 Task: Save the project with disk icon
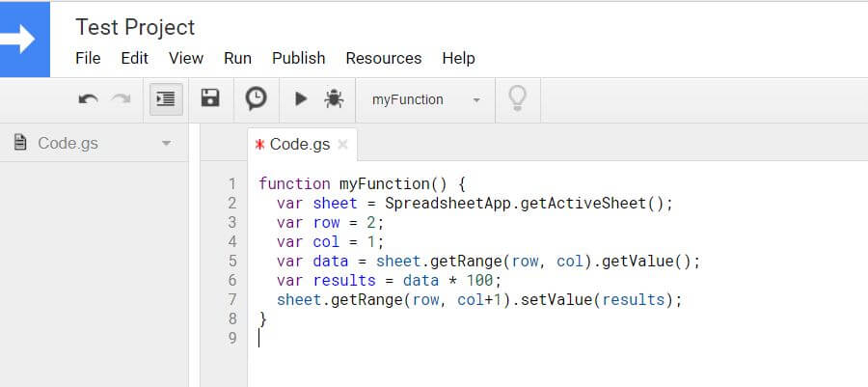click(209, 98)
